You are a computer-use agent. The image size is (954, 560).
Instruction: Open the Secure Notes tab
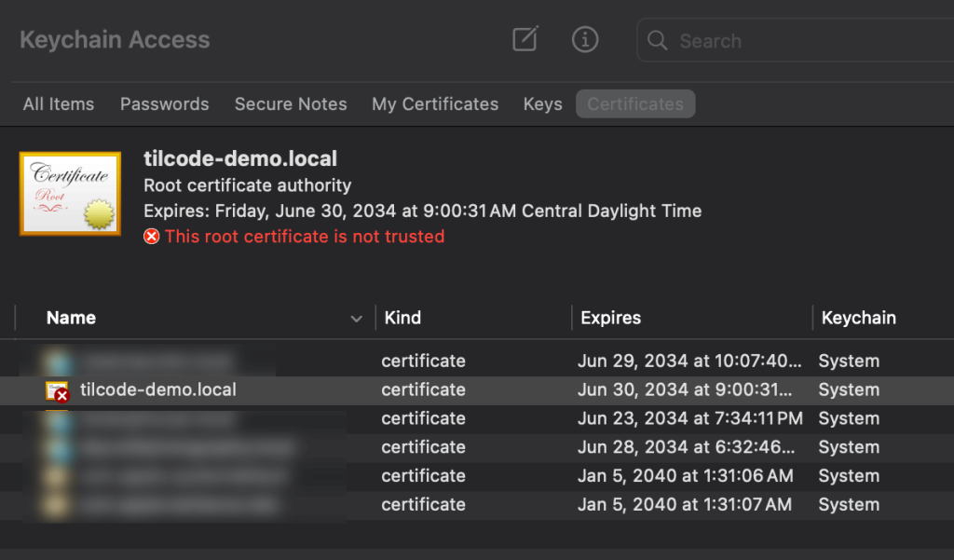(x=291, y=104)
